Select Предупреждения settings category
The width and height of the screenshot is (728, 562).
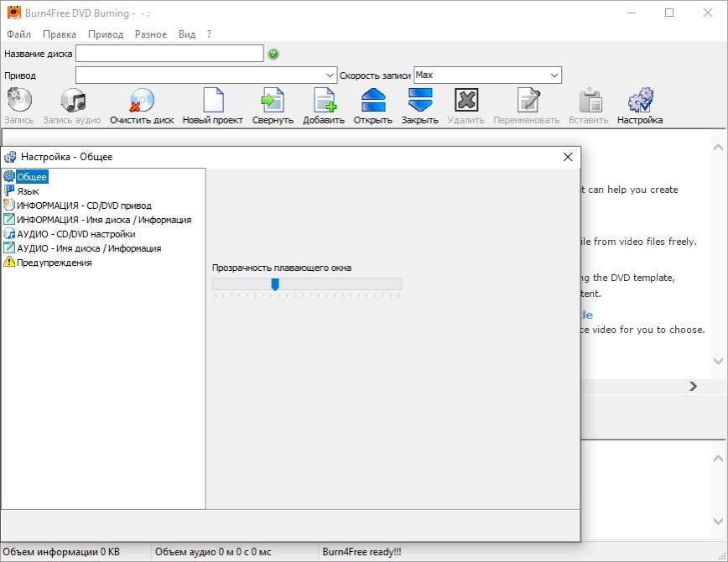pyautogui.click(x=54, y=263)
